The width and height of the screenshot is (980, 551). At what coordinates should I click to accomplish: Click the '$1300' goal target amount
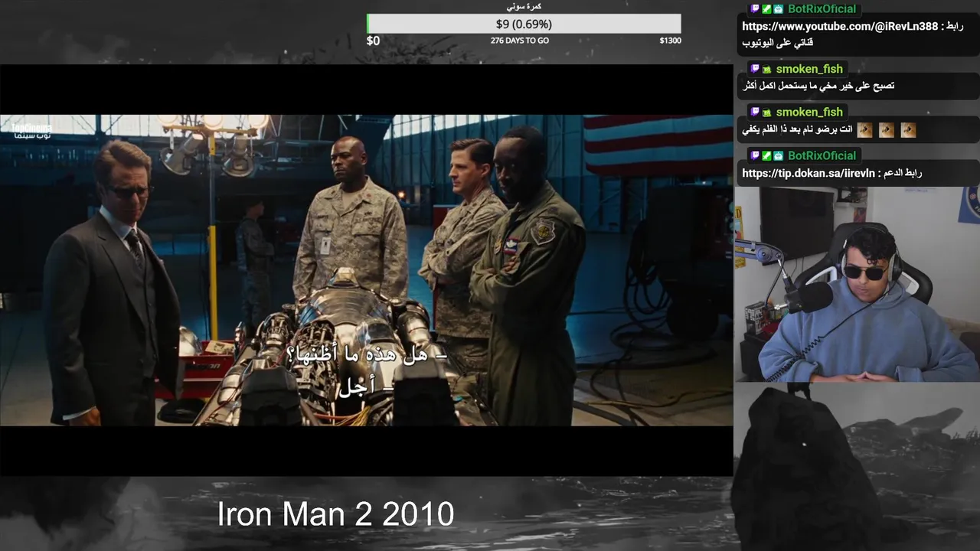pyautogui.click(x=670, y=41)
